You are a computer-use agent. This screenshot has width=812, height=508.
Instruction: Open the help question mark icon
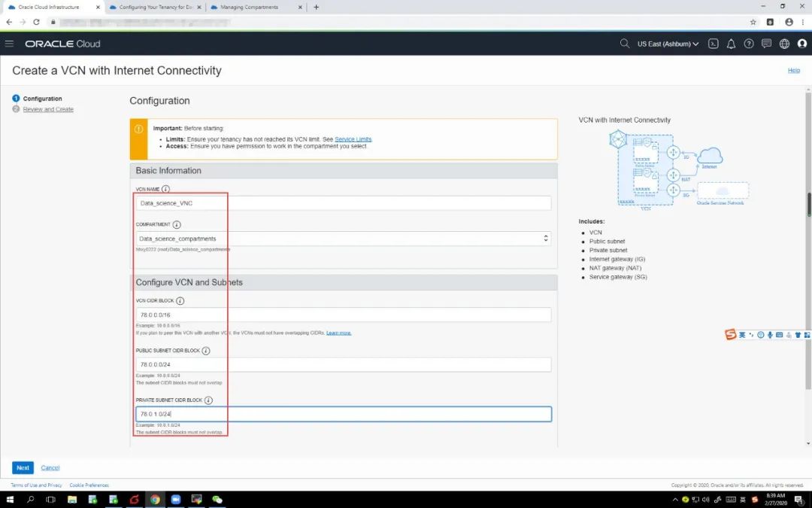(x=749, y=44)
